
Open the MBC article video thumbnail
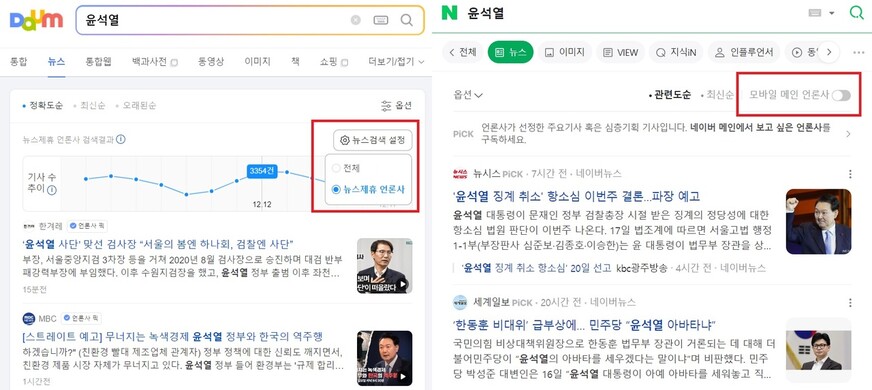(385, 358)
